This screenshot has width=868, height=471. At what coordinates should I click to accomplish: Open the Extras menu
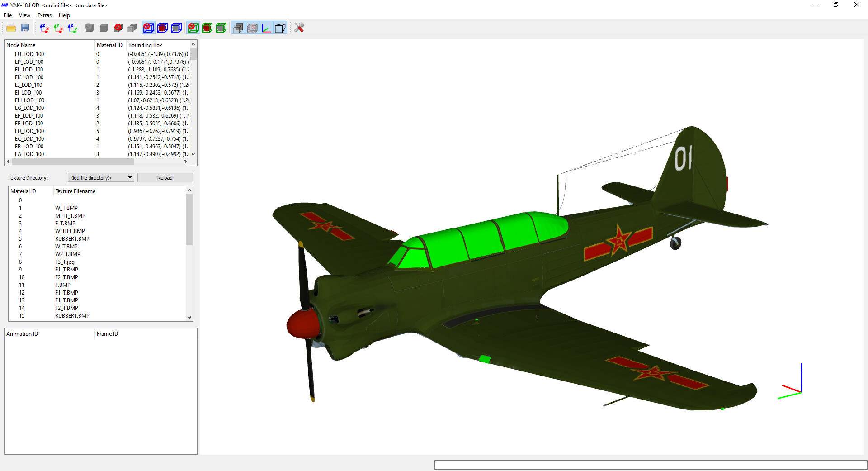(x=44, y=15)
